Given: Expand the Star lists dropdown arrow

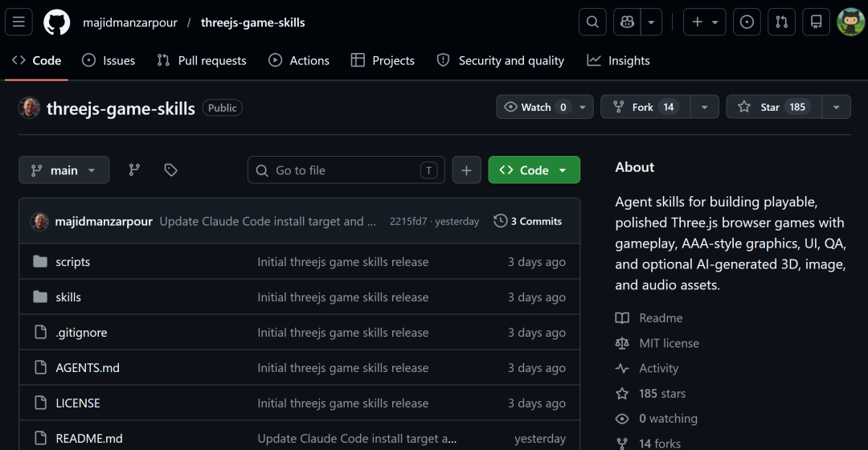Looking at the screenshot, I should 837,107.
